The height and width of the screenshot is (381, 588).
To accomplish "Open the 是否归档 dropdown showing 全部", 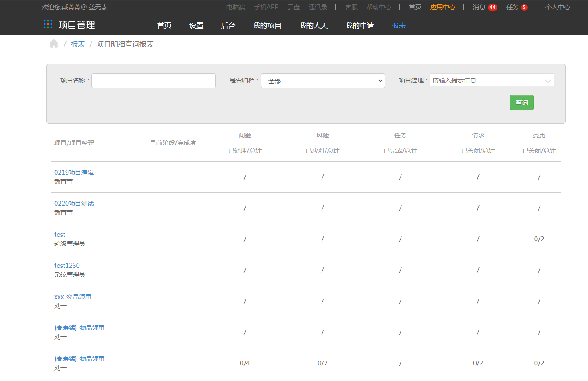I will 322,81.
